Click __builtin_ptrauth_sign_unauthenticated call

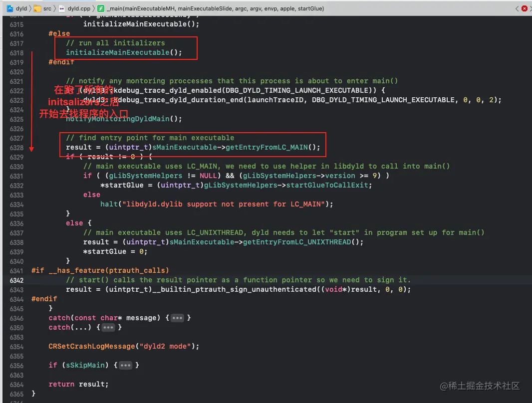234,289
